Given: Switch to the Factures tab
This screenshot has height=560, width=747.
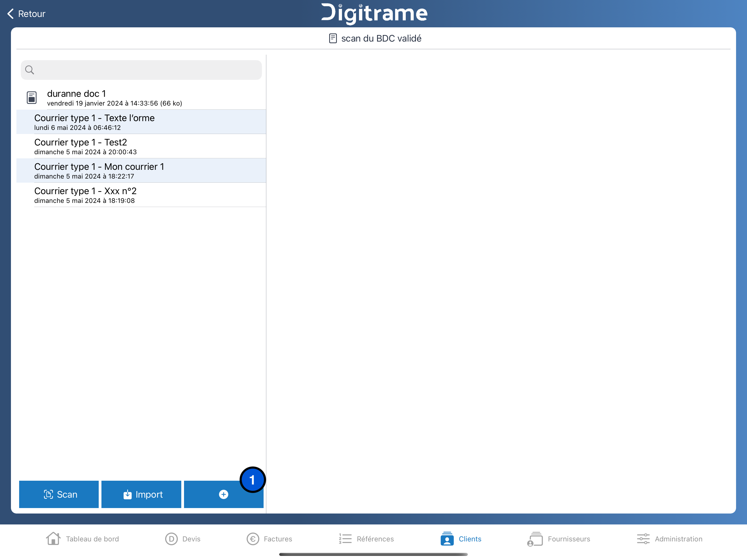Looking at the screenshot, I should pos(269,539).
